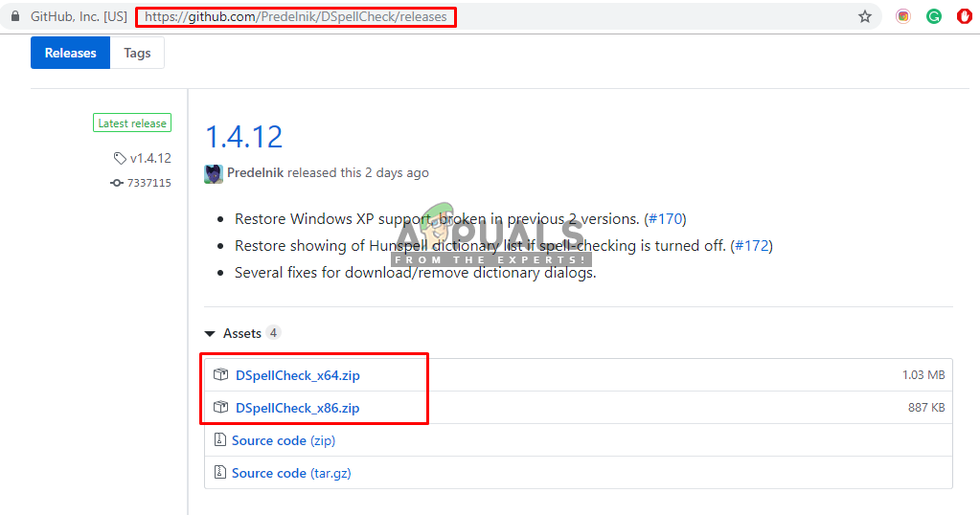The width and height of the screenshot is (980, 515).
Task: Click zip file icon beside Source code (zip)
Action: pyautogui.click(x=220, y=439)
